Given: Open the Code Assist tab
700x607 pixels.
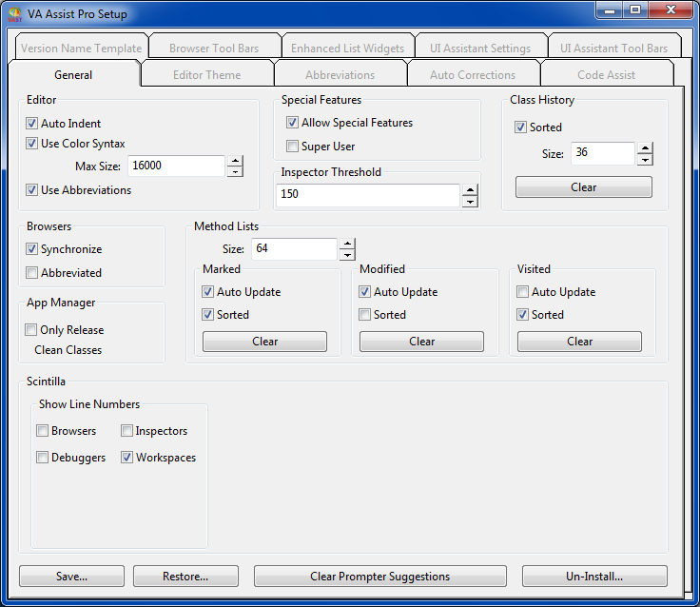Looking at the screenshot, I should tap(606, 75).
